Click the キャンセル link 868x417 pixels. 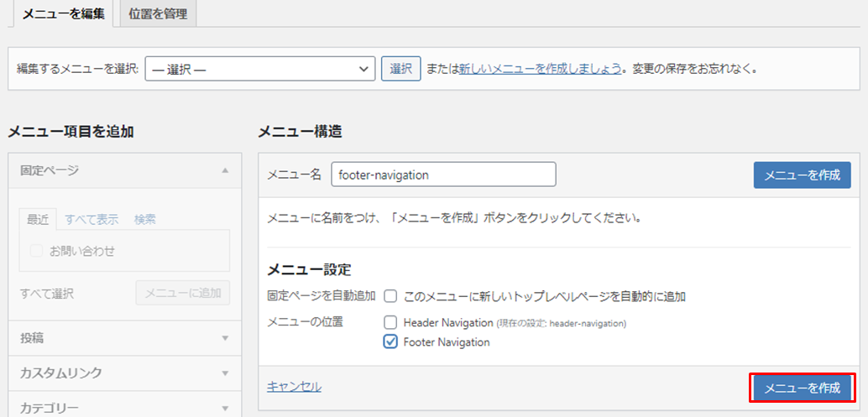point(294,387)
